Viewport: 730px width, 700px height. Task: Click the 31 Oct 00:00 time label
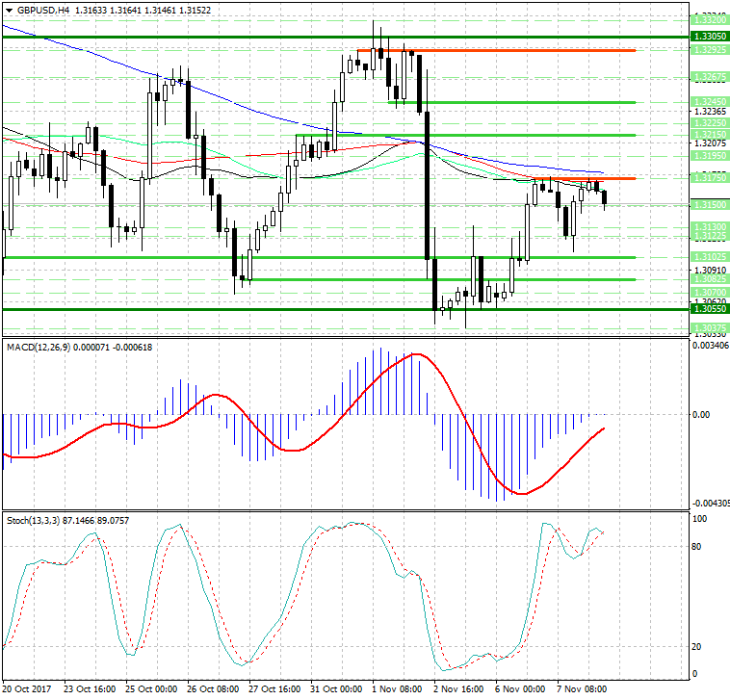click(x=334, y=689)
